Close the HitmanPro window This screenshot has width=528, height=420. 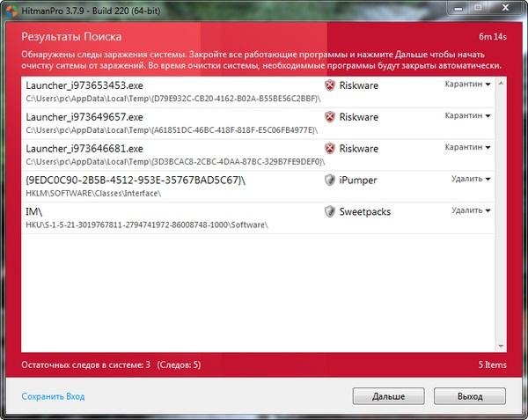505,8
